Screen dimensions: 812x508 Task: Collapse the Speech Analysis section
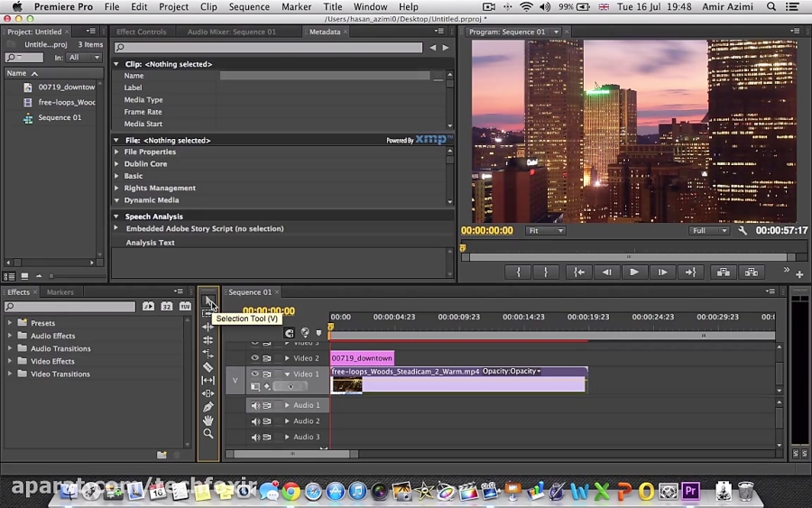point(116,217)
